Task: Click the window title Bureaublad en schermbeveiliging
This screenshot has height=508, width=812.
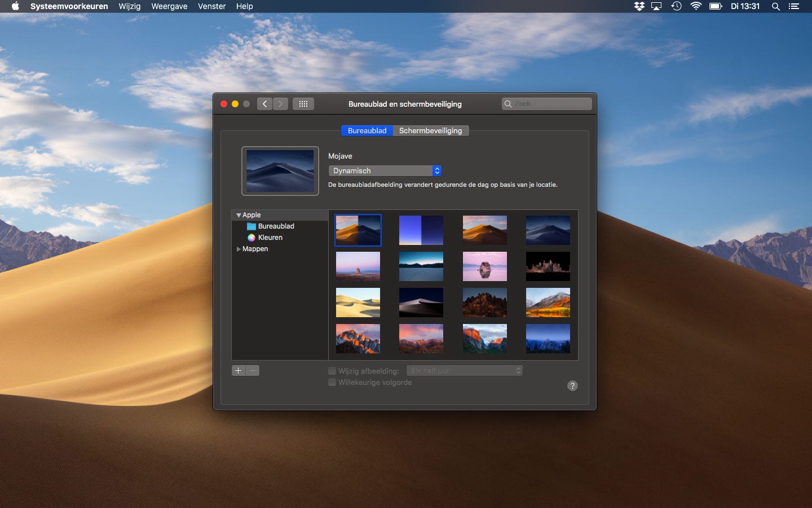Action: click(x=405, y=104)
